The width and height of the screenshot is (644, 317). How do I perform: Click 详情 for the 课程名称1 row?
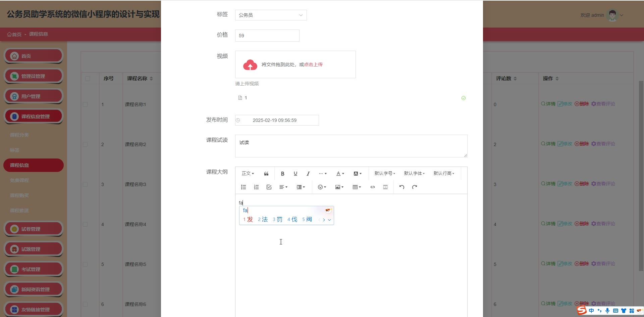[548, 104]
